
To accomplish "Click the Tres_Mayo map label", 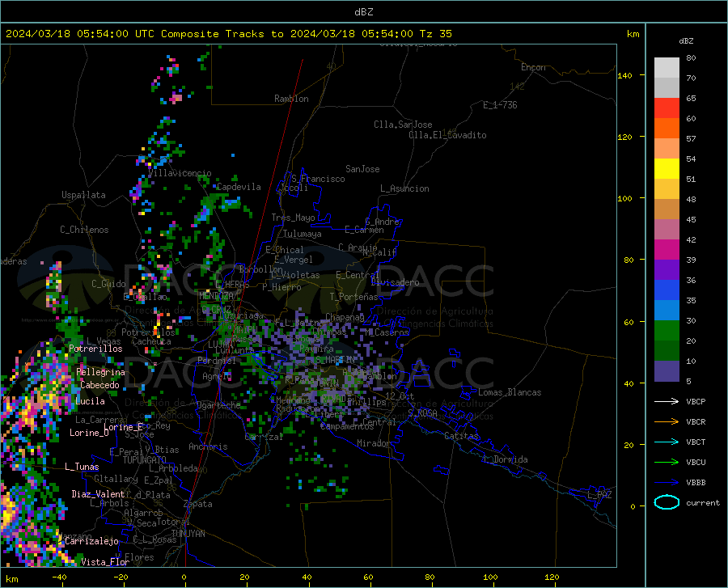I will click(293, 218).
